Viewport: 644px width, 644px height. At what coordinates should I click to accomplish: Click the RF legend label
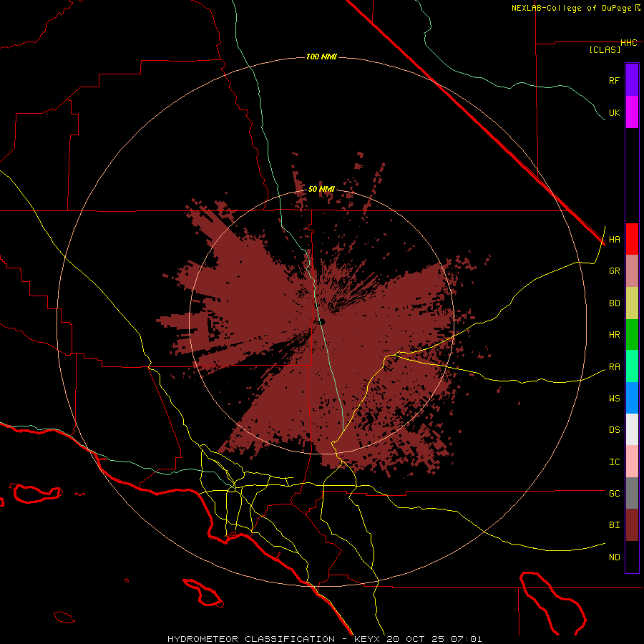614,80
